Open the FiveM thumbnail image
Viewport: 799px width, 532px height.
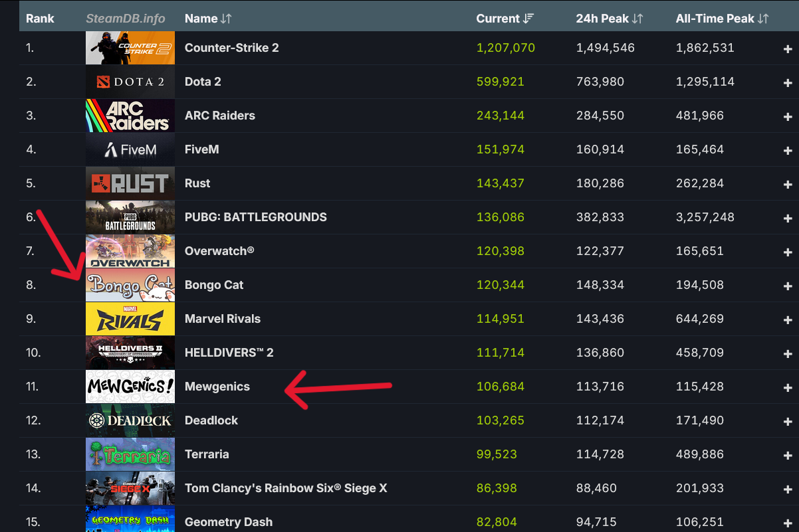click(130, 149)
